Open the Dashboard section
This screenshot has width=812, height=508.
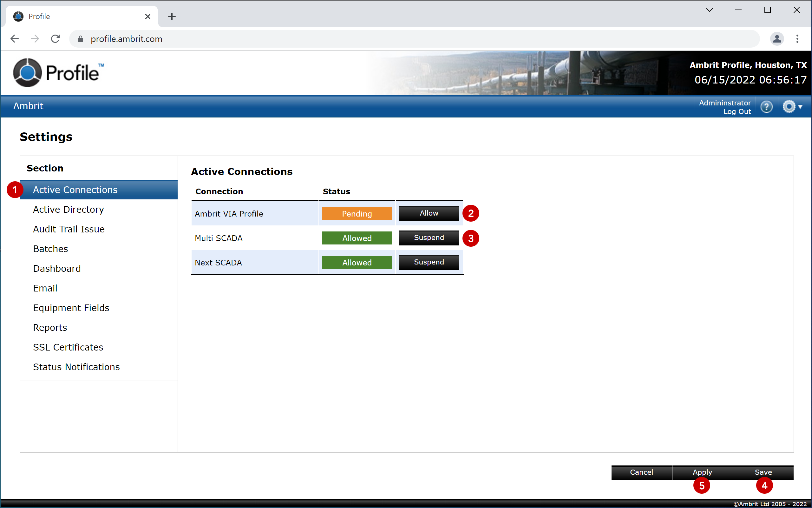pos(99,269)
